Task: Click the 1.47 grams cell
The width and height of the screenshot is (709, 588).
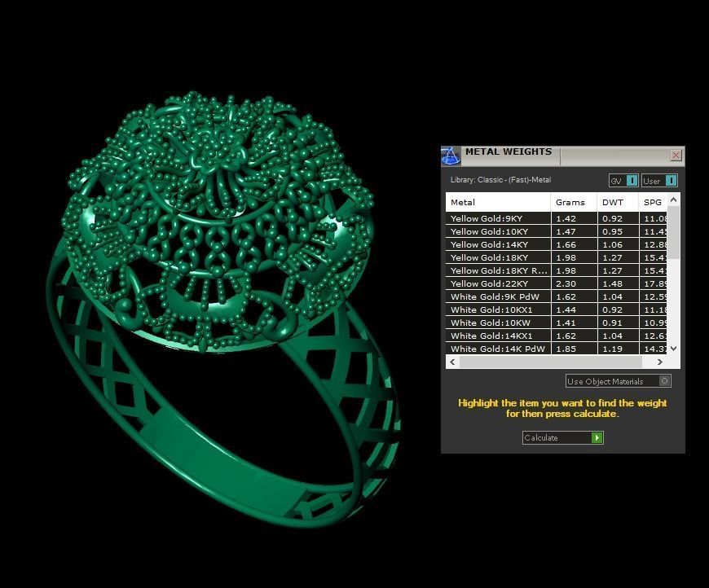Action: pos(575,231)
